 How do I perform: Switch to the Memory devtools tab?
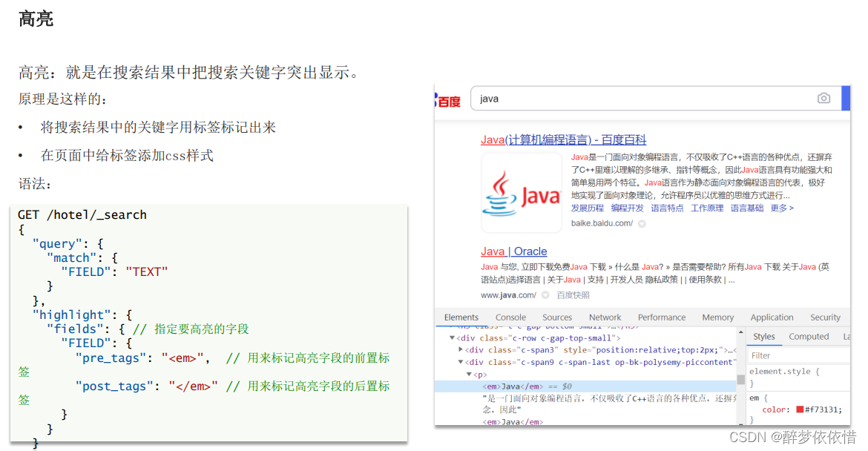[718, 317]
